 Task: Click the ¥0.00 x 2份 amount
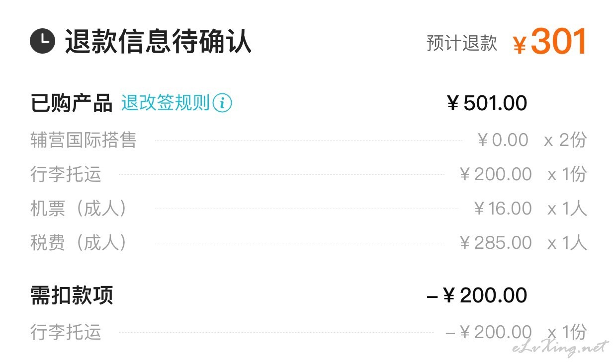pyautogui.click(x=531, y=140)
